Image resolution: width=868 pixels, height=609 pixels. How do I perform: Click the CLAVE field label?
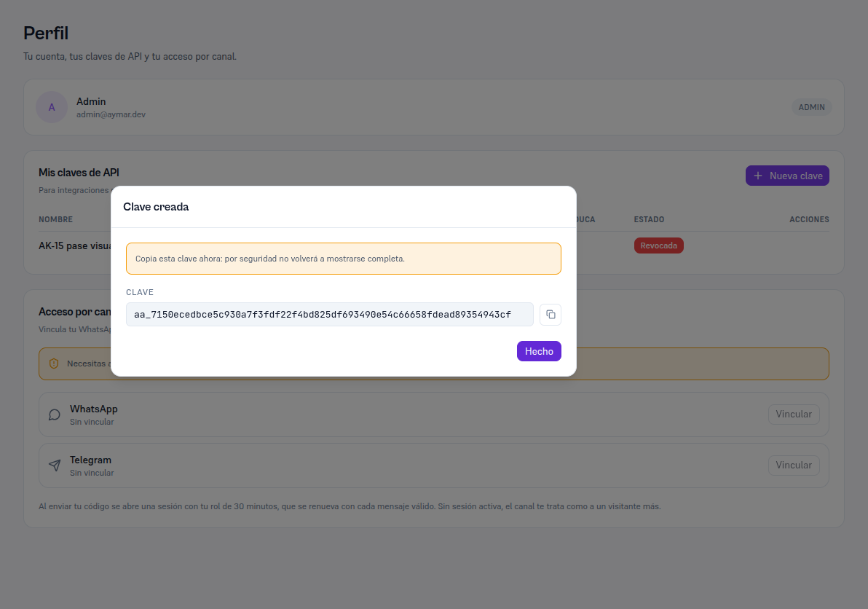[140, 292]
